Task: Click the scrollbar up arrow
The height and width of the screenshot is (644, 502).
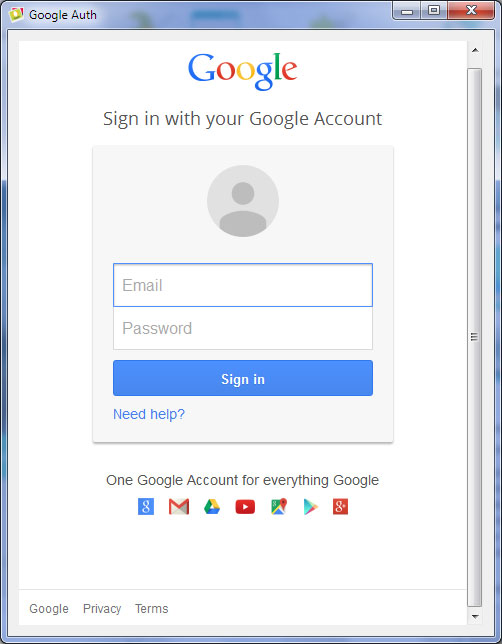Action: (x=475, y=51)
